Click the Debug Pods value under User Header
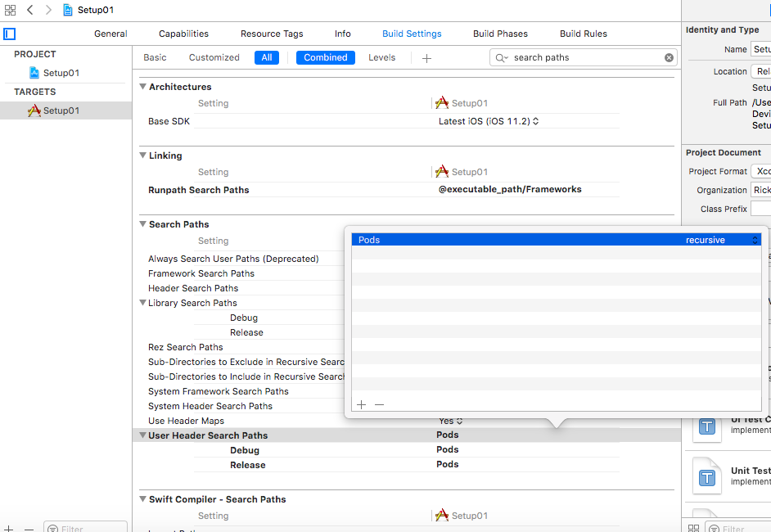 coord(448,449)
